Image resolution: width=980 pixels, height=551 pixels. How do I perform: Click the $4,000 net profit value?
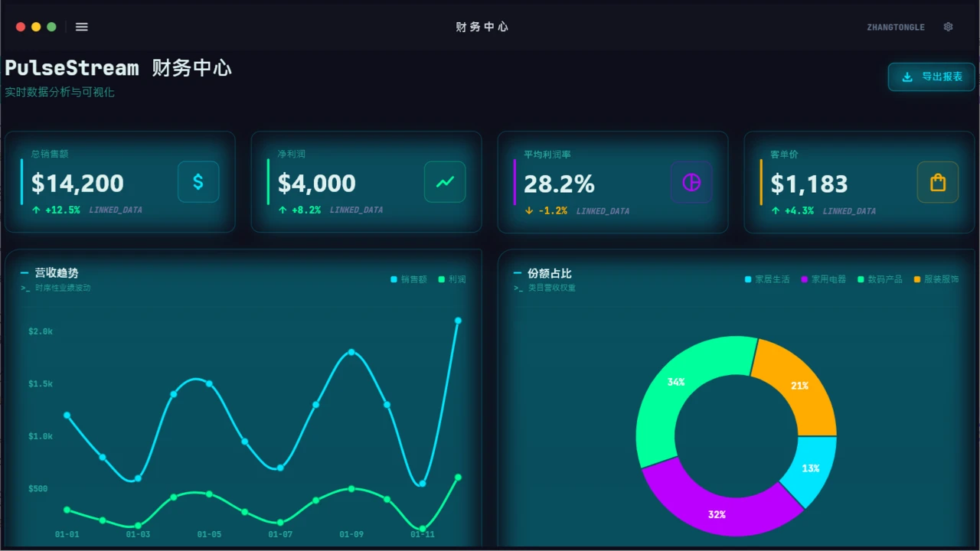(x=316, y=184)
